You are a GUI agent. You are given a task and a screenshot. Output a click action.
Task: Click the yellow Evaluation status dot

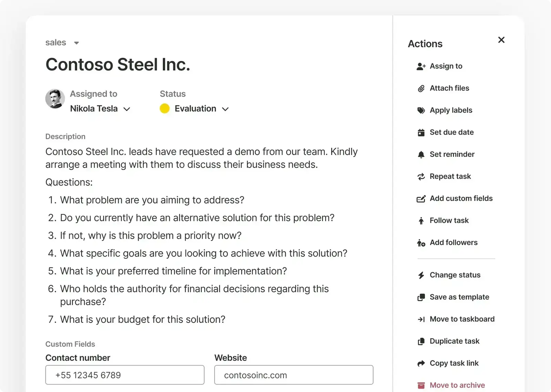pyautogui.click(x=165, y=109)
